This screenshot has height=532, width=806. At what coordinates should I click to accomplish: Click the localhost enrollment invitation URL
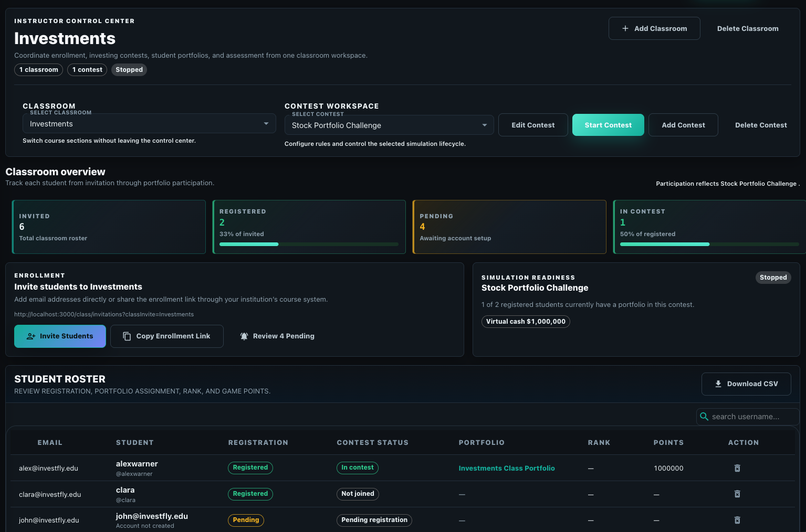tap(104, 314)
